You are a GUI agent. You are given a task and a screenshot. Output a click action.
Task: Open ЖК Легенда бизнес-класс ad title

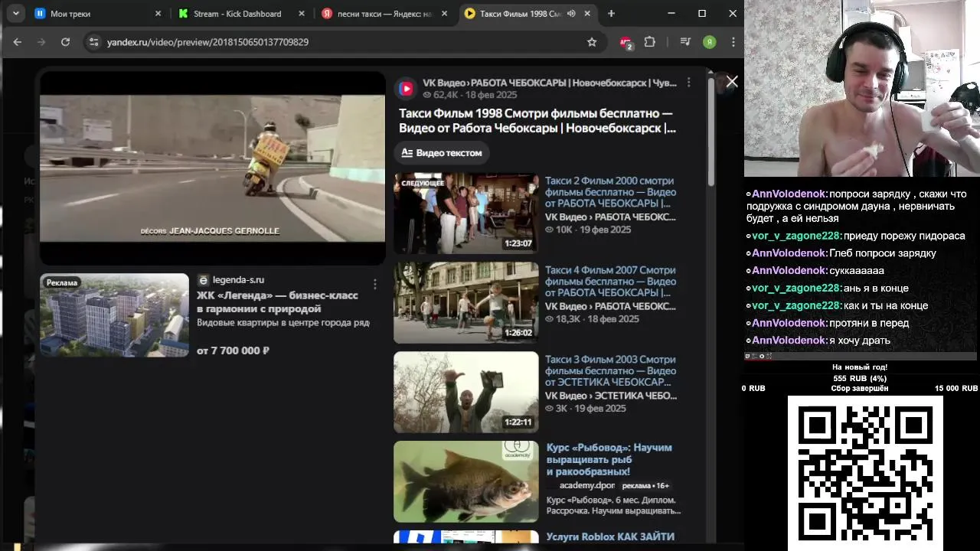(277, 302)
